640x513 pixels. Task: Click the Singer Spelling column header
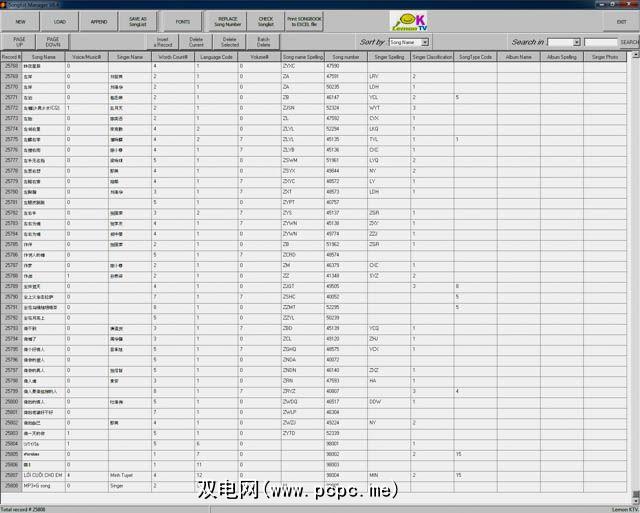(x=389, y=57)
